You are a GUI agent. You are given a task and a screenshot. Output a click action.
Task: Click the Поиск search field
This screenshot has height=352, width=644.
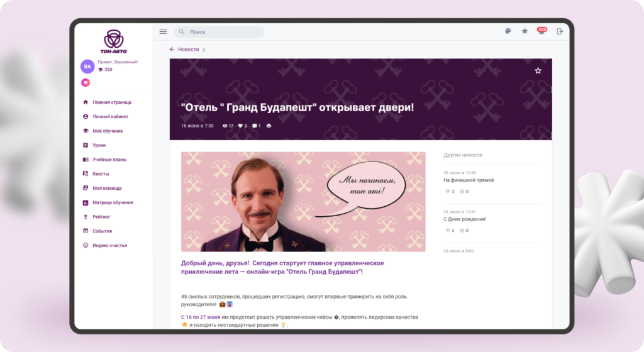pos(219,32)
